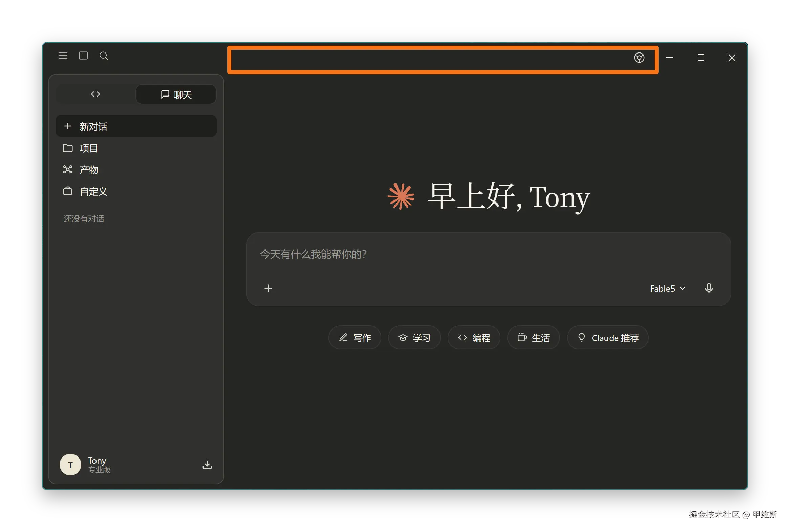Start a 新对话 conversation
This screenshot has height=532, width=790.
click(x=136, y=126)
